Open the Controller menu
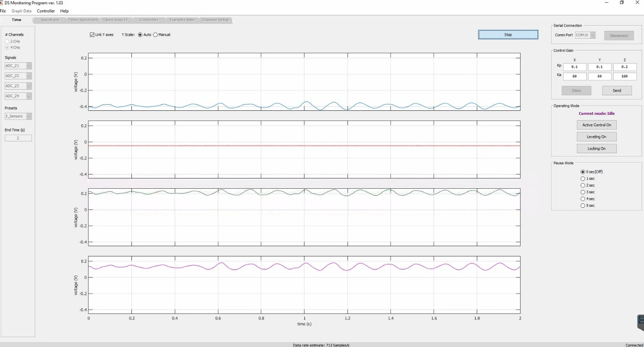 46,11
